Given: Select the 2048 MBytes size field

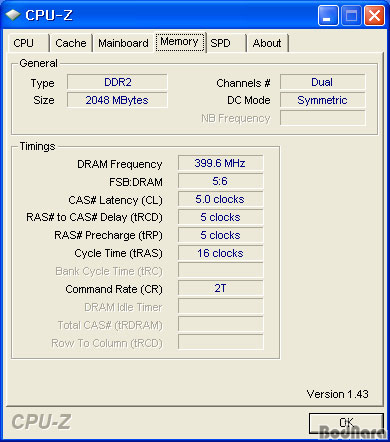Looking at the screenshot, I should 117,100.
